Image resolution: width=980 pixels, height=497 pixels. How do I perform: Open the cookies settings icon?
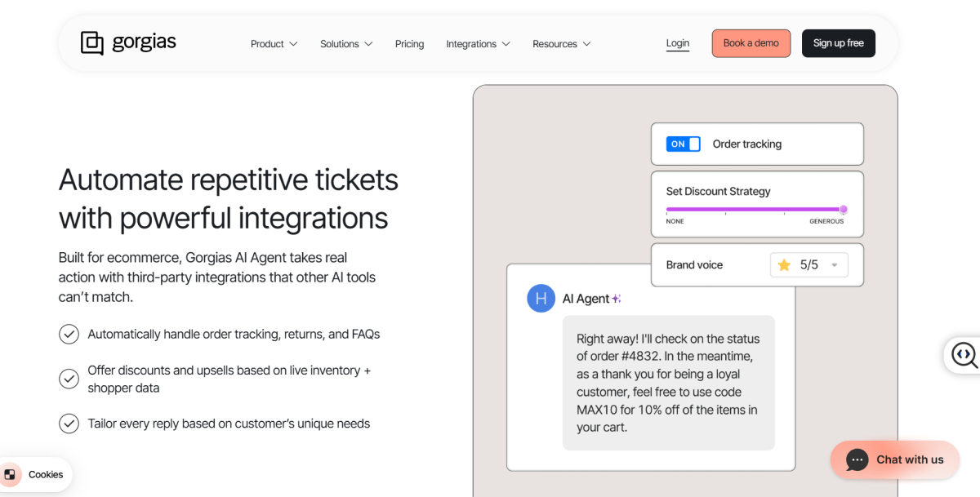click(x=11, y=474)
